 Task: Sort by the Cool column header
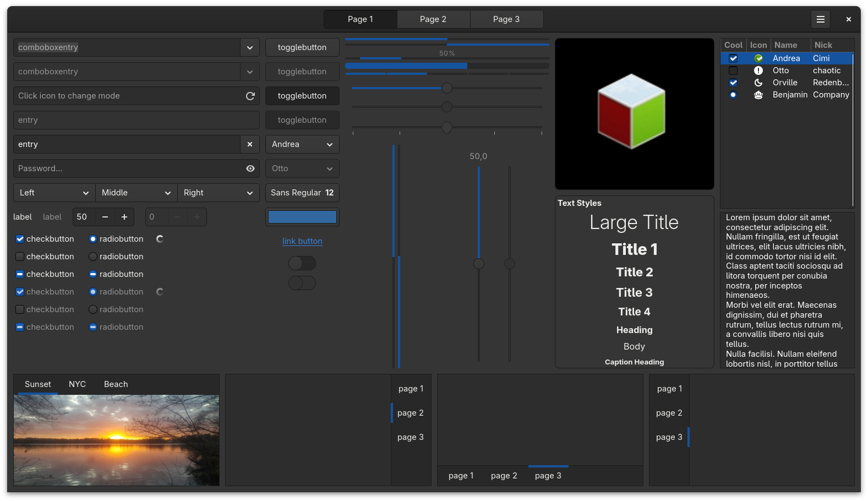[x=733, y=45]
